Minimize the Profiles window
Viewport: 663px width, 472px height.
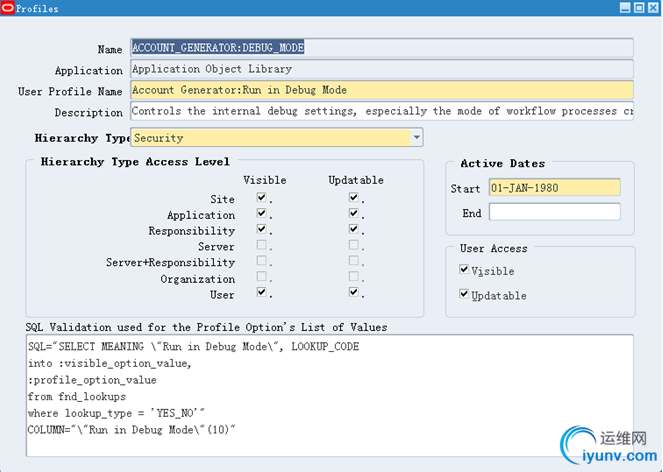tap(623, 8)
